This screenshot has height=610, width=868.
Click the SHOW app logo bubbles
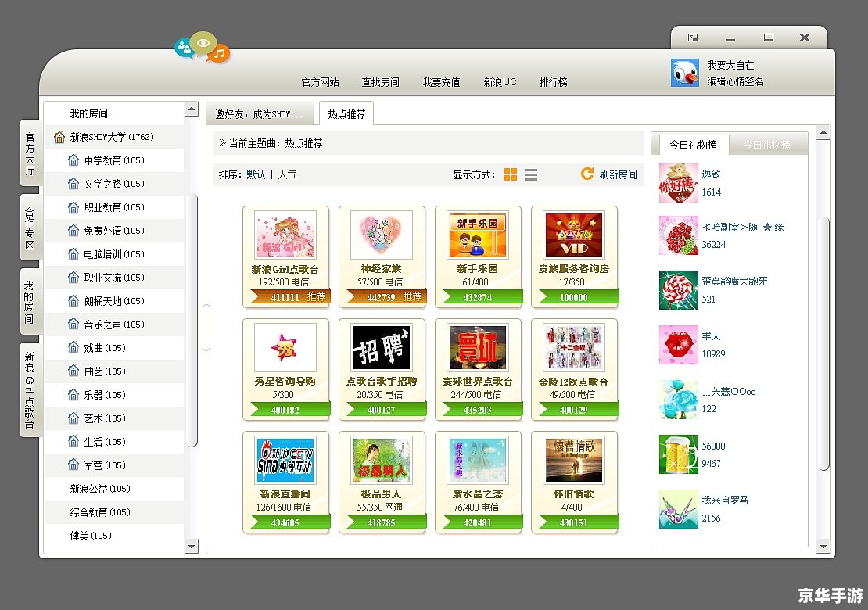202,47
